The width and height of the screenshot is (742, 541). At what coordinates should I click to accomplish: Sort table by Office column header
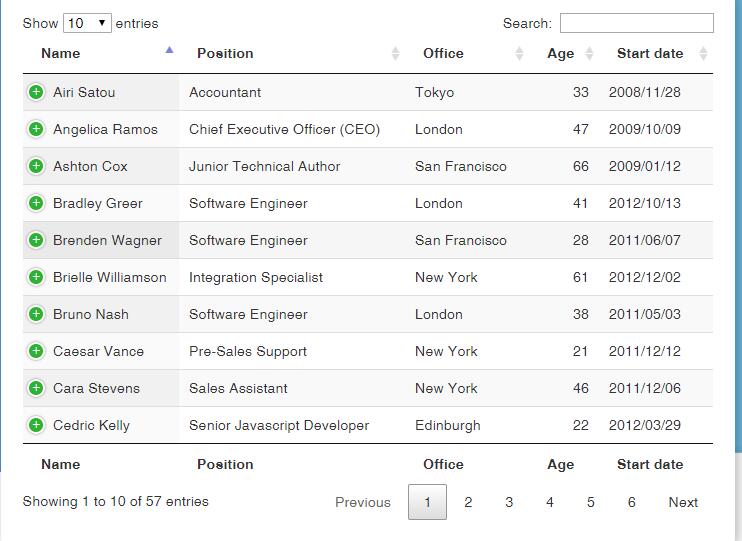[x=443, y=53]
